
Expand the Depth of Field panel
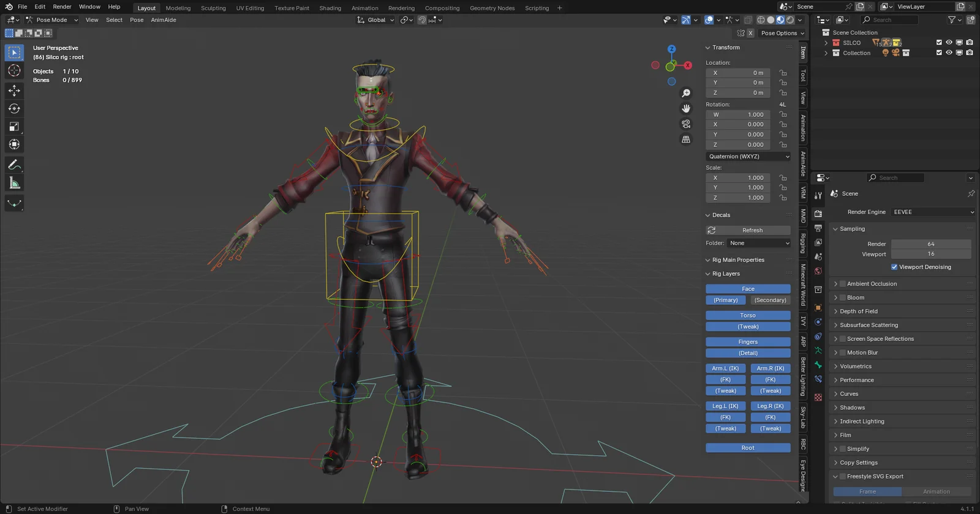903,311
